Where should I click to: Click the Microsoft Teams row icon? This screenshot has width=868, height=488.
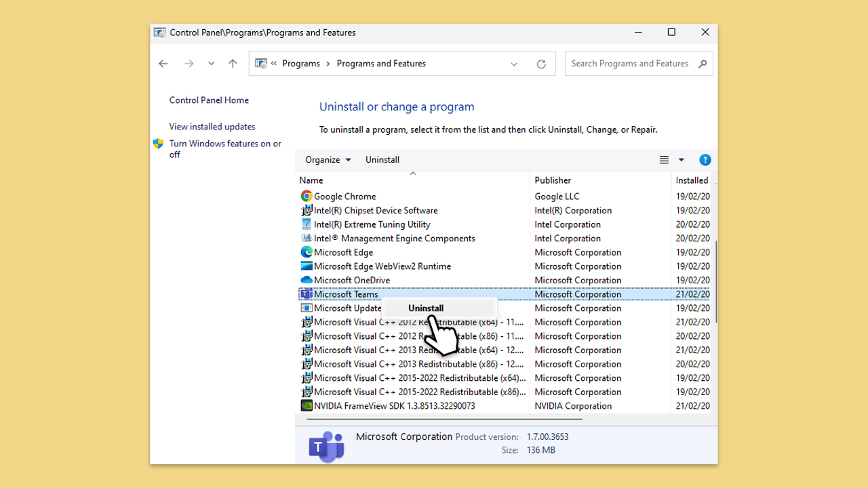[307, 294]
